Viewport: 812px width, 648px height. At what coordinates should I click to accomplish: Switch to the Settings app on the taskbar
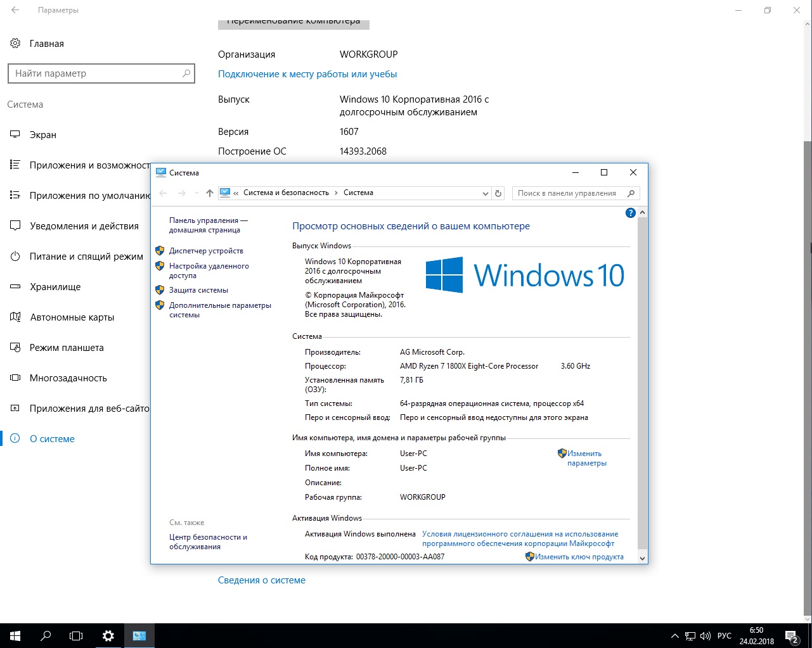pos(108,635)
